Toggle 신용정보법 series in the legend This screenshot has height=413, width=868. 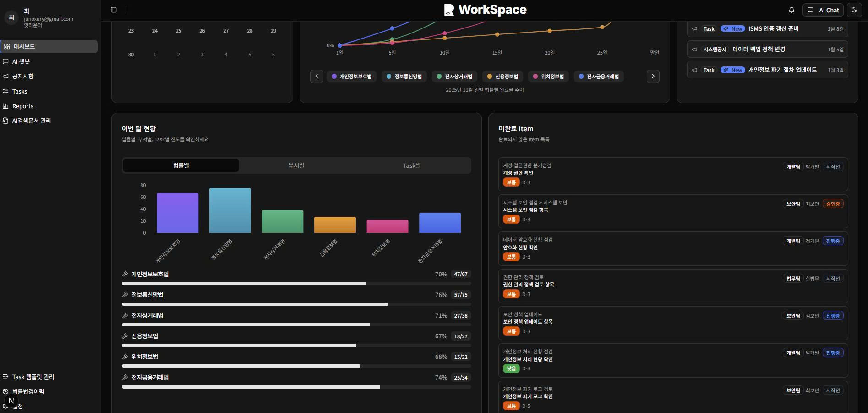(502, 77)
